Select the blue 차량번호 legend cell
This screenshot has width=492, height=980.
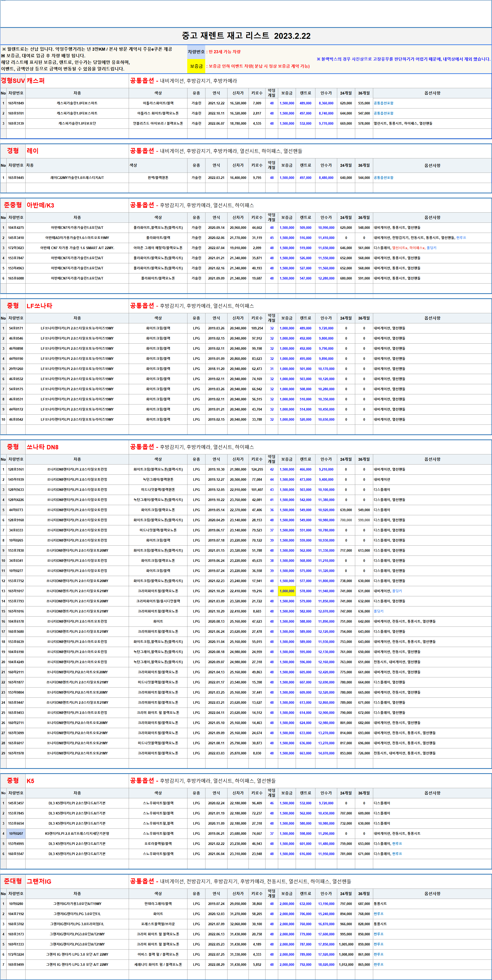coord(196,52)
